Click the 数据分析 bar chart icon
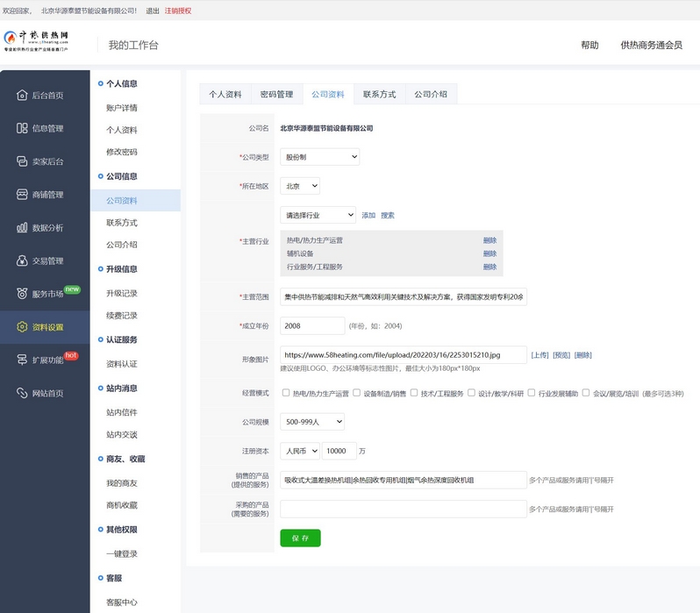The width and height of the screenshot is (700, 613). [x=22, y=227]
